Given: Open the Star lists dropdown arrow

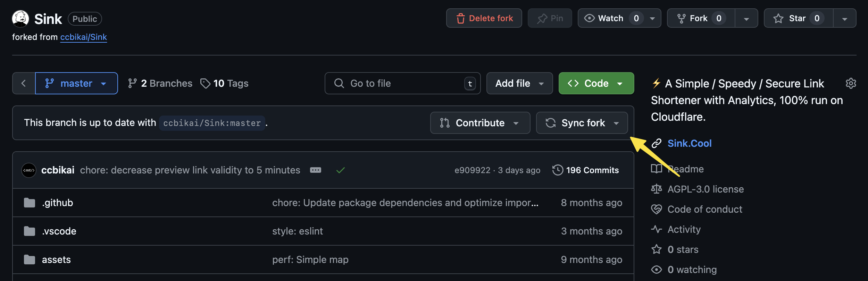Looking at the screenshot, I should click(x=845, y=18).
